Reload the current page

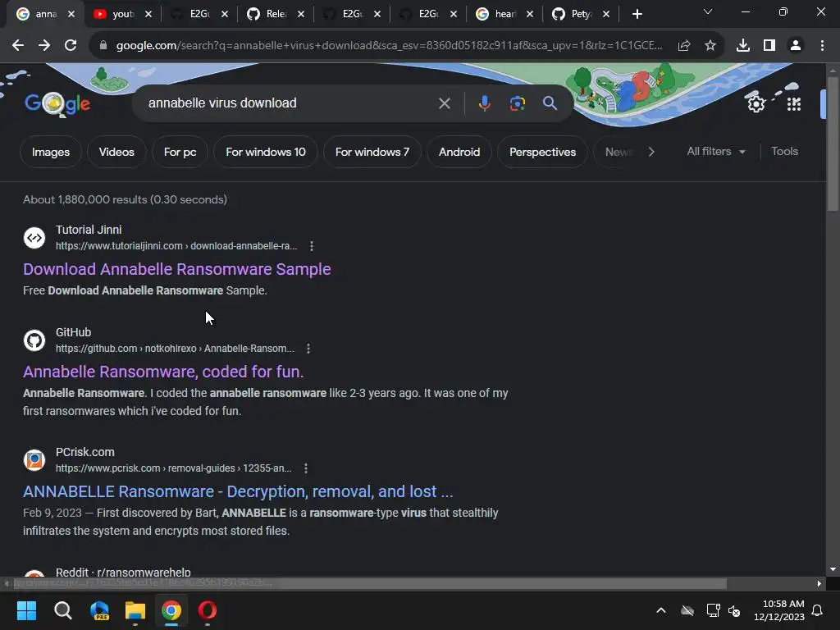pyautogui.click(x=71, y=46)
